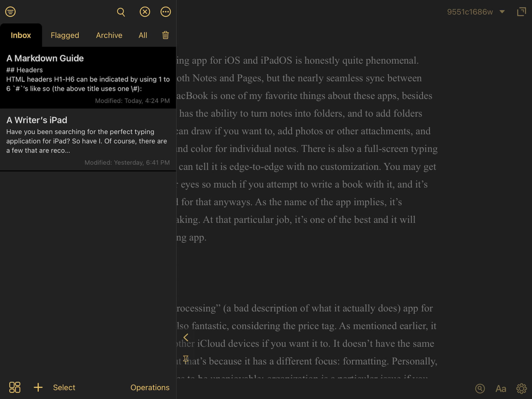Click the cancel/close search icon
532x399 pixels.
[x=145, y=12]
